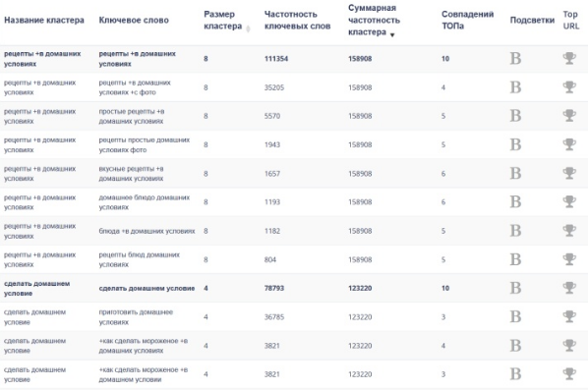This screenshot has height=390, width=588.
Task: Open highlights B icon for 1657 frequency row
Action: 515,174
